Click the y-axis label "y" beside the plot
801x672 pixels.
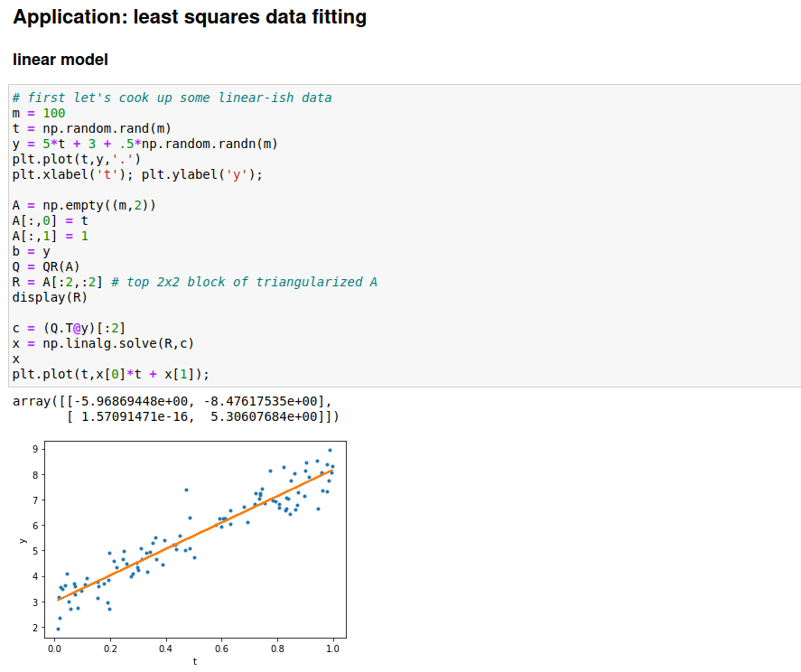pyautogui.click(x=22, y=540)
